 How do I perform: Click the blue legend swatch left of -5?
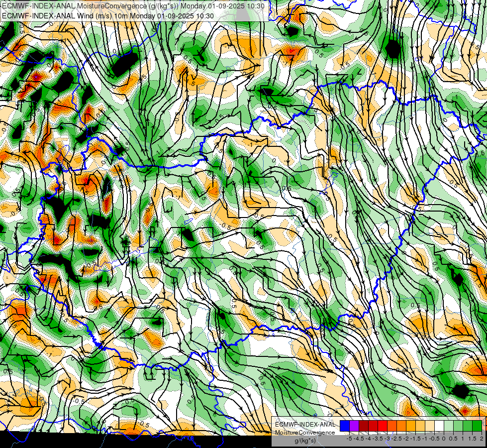345,426
